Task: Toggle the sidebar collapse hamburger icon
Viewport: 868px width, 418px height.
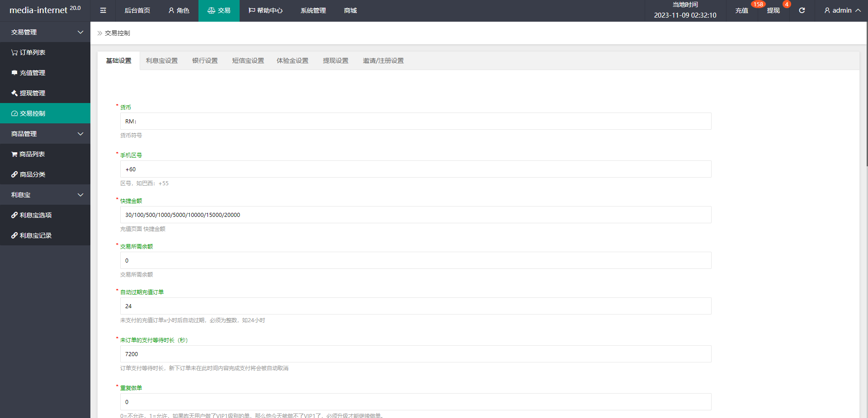Action: (103, 10)
